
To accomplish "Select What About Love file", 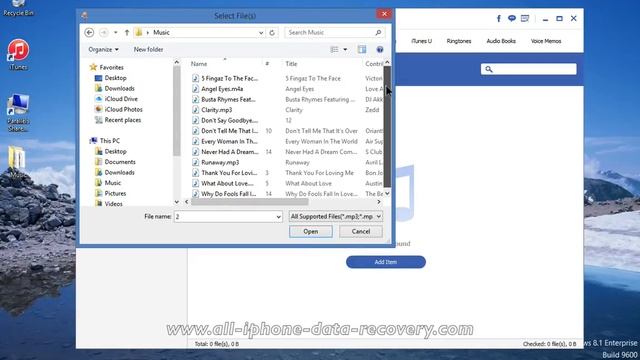I will point(227,183).
